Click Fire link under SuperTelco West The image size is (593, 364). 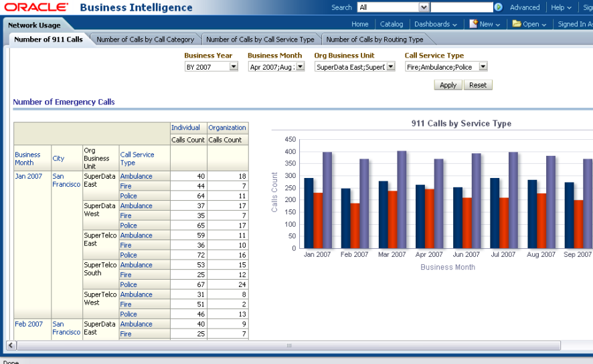[x=126, y=304]
